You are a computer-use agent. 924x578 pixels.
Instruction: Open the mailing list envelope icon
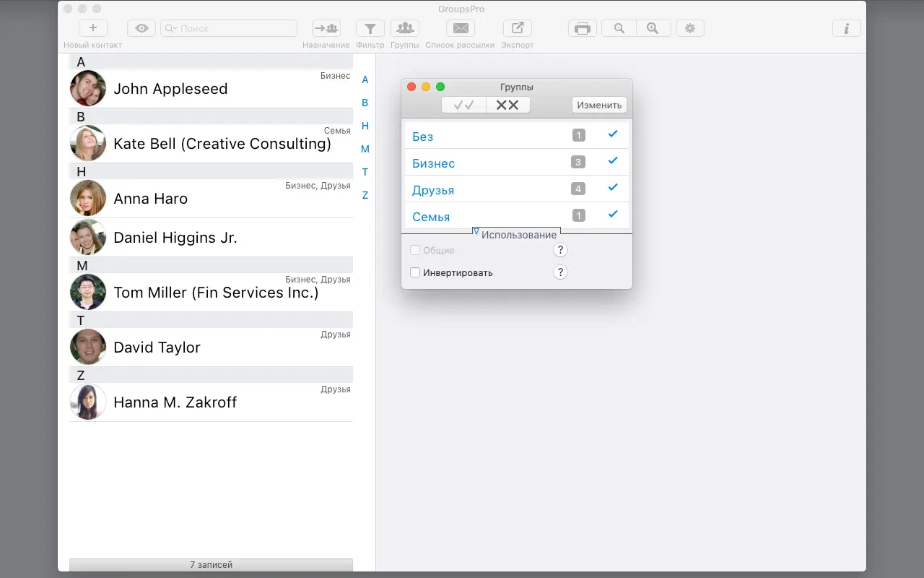[x=460, y=28]
